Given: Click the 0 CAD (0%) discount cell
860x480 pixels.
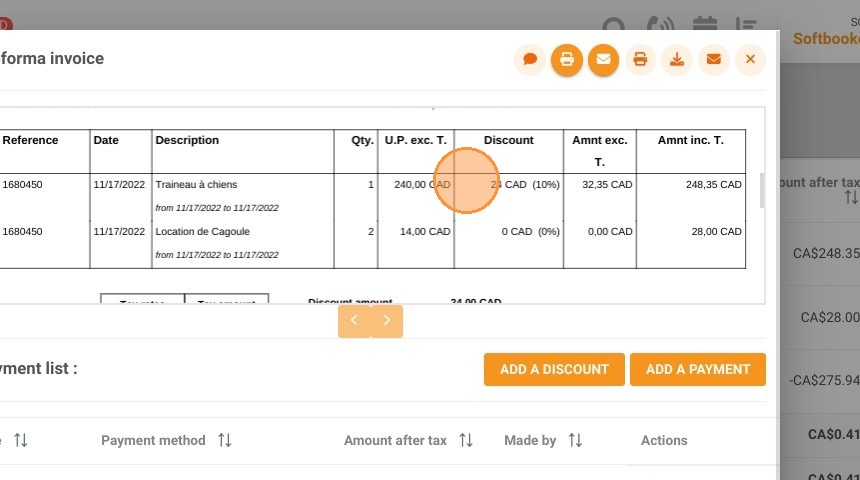Looking at the screenshot, I should [530, 231].
